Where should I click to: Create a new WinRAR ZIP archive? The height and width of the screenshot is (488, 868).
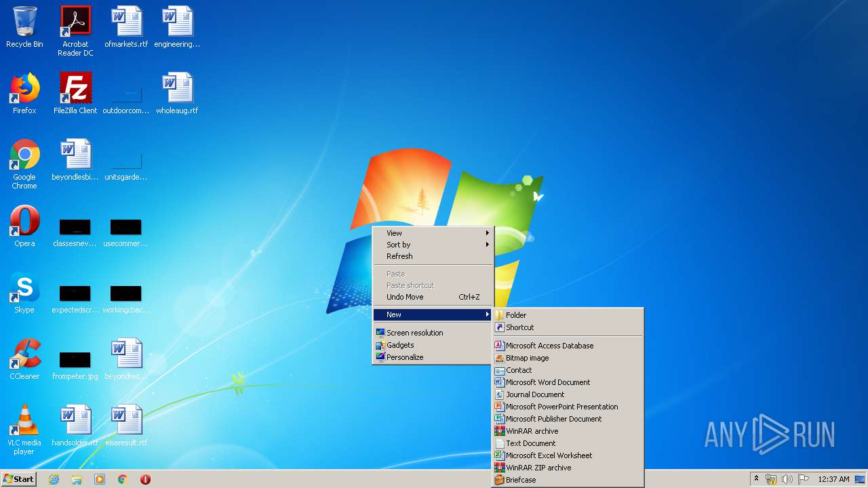click(x=568, y=468)
